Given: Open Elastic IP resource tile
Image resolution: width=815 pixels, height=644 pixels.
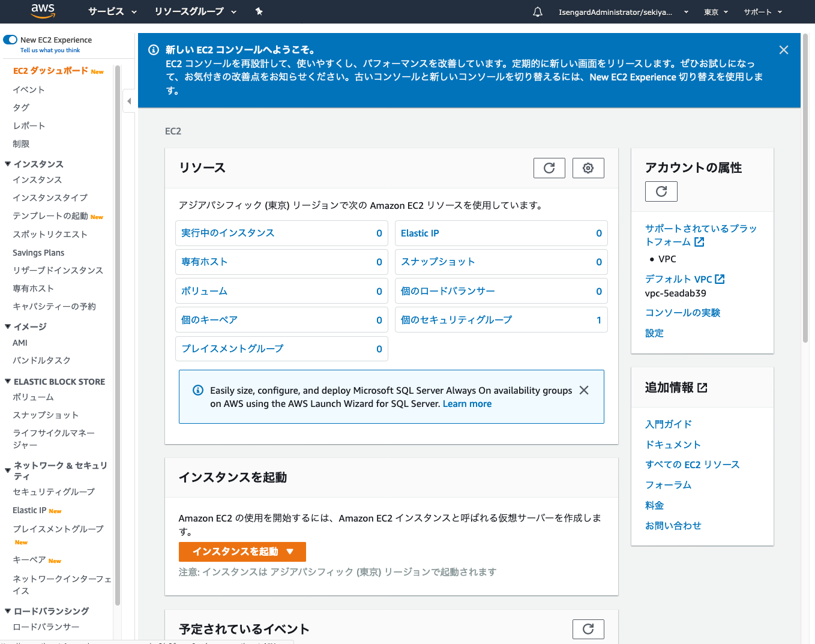Looking at the screenshot, I should pos(501,233).
